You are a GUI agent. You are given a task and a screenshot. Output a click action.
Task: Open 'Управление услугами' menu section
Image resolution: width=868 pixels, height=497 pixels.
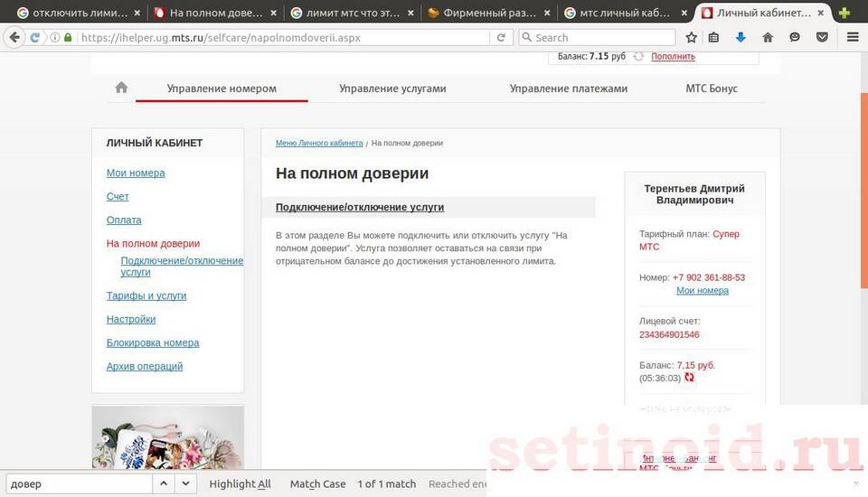pyautogui.click(x=392, y=89)
